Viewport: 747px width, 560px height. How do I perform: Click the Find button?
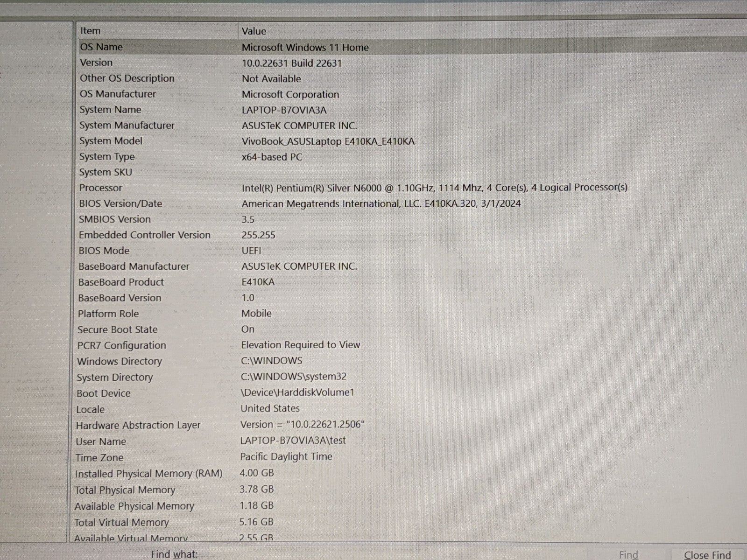click(628, 554)
